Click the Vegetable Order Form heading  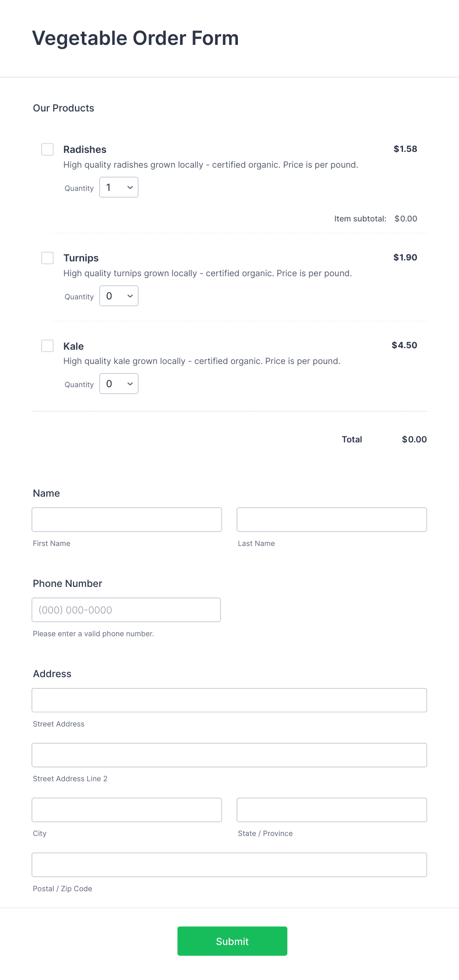135,37
